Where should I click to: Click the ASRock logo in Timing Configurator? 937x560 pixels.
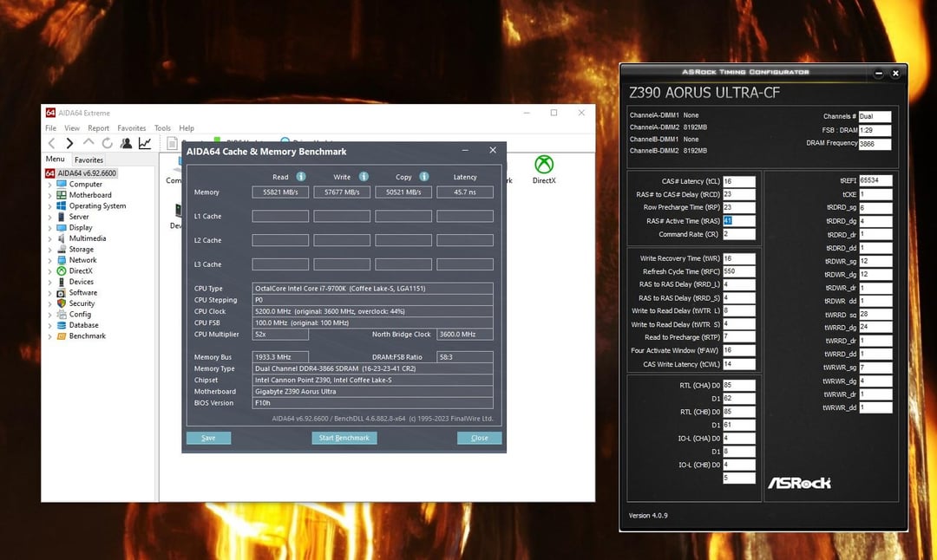pyautogui.click(x=799, y=483)
